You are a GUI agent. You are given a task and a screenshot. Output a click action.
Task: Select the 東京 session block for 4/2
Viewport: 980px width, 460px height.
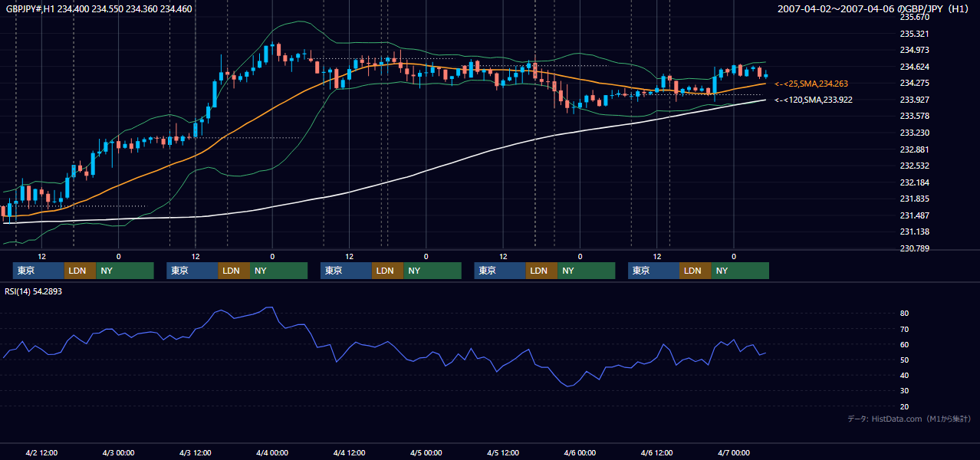pyautogui.click(x=38, y=271)
